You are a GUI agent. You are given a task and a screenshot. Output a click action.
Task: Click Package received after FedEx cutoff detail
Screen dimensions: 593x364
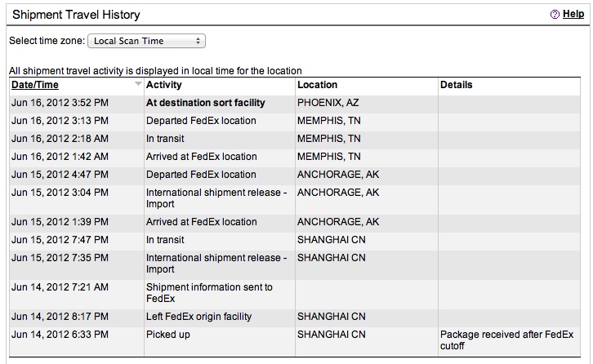506,340
